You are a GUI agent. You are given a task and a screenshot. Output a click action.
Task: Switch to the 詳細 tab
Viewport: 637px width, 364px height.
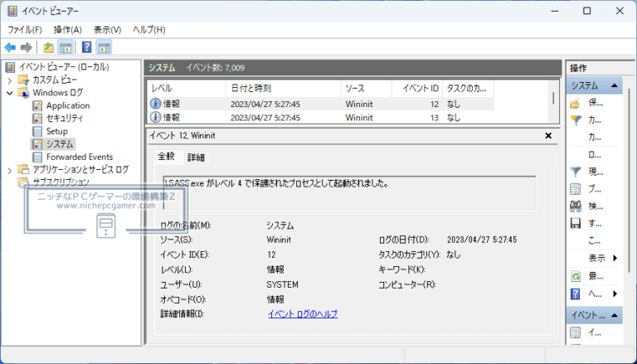click(x=196, y=157)
